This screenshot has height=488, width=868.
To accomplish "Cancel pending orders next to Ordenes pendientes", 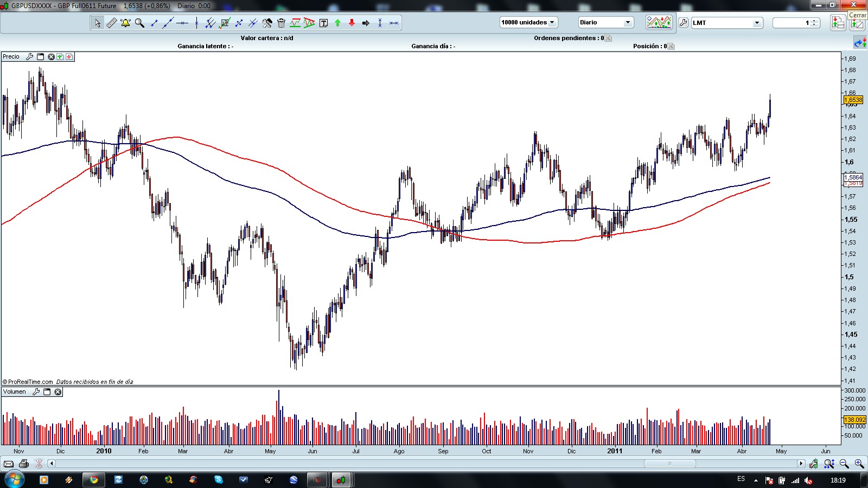I will 608,38.
